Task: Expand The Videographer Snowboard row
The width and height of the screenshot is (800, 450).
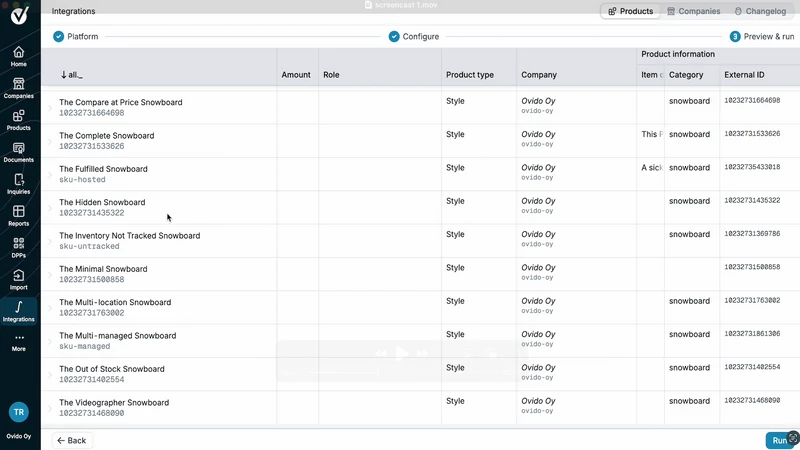Action: (x=50, y=408)
